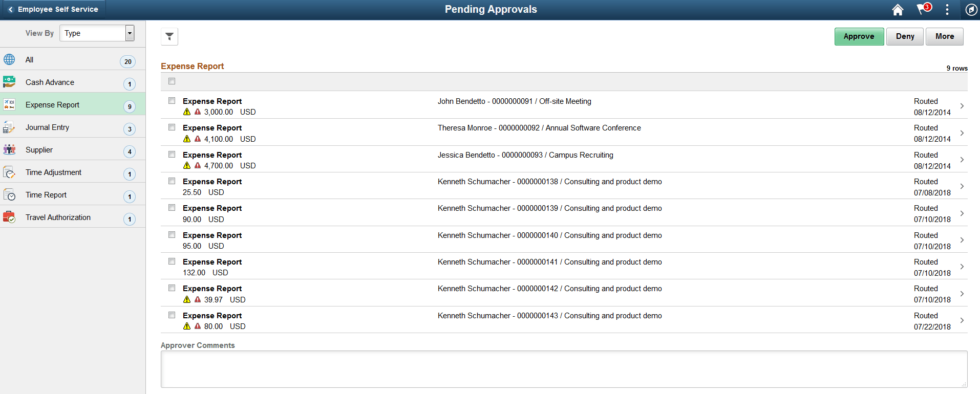This screenshot has height=394, width=980.
Task: Select the Cash Advance category icon
Action: tap(9, 81)
